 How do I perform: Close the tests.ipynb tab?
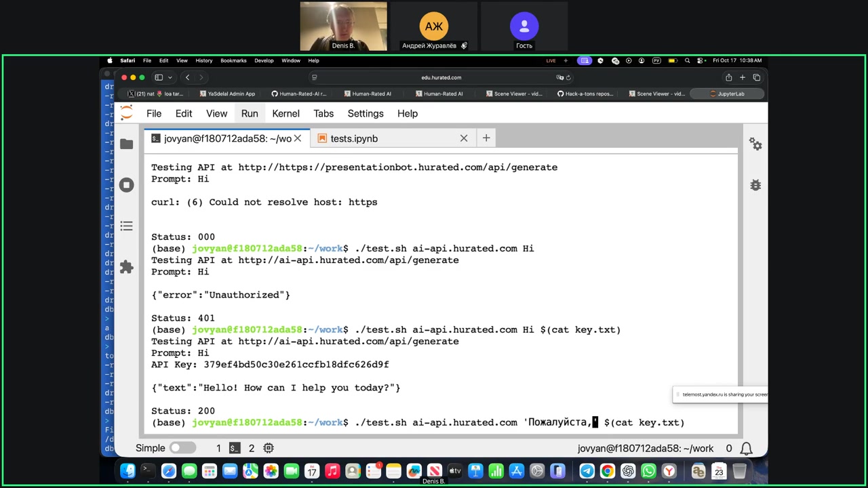[x=464, y=138]
